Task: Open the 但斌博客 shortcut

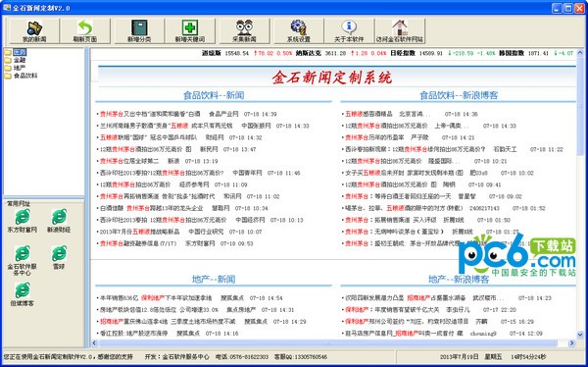Action: [x=23, y=294]
